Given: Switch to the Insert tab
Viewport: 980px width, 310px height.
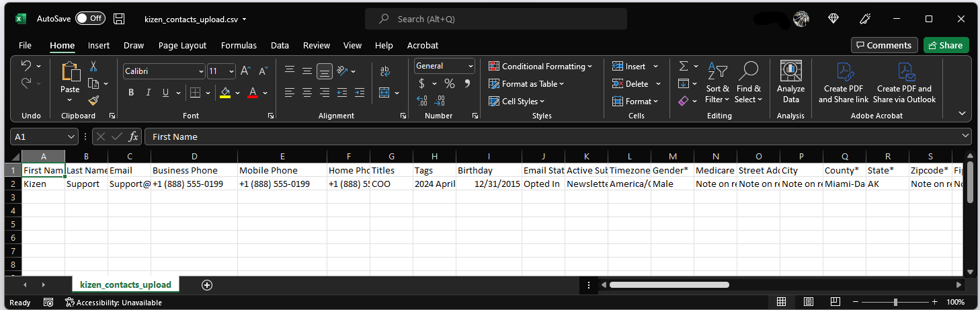Looking at the screenshot, I should pyautogui.click(x=99, y=46).
